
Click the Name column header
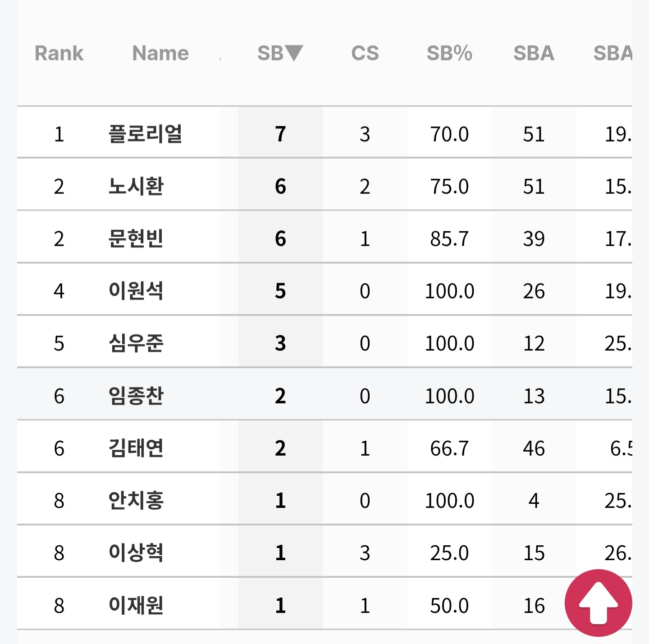coord(160,53)
